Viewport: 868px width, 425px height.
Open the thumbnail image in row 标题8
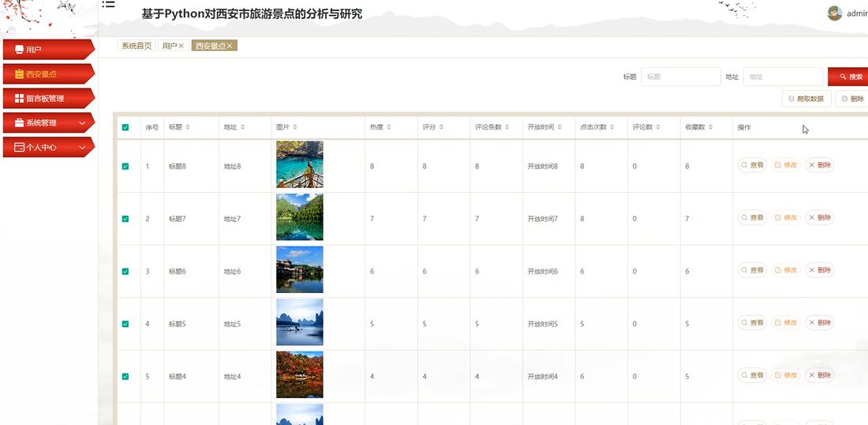(x=300, y=164)
